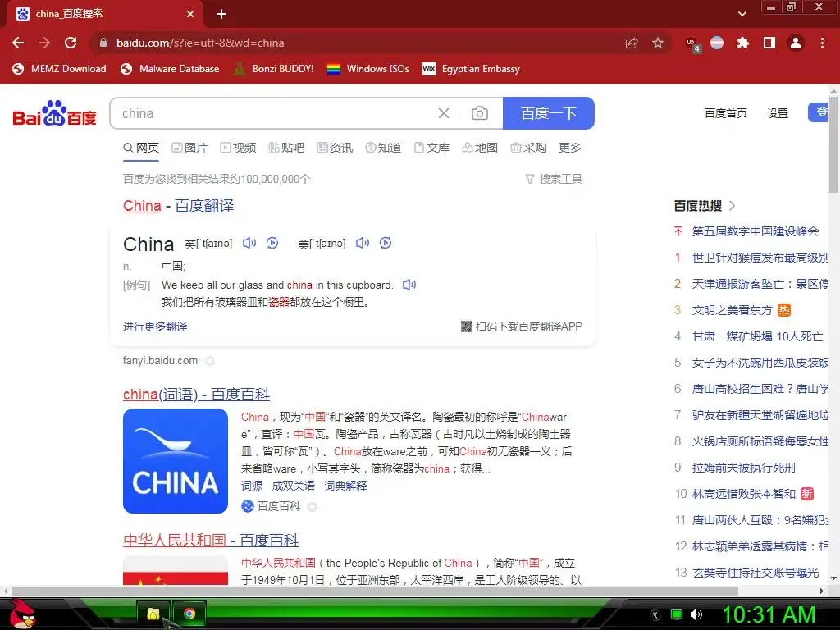Switch to the 贴吧 tab
The height and width of the screenshot is (630, 840).
(x=286, y=148)
